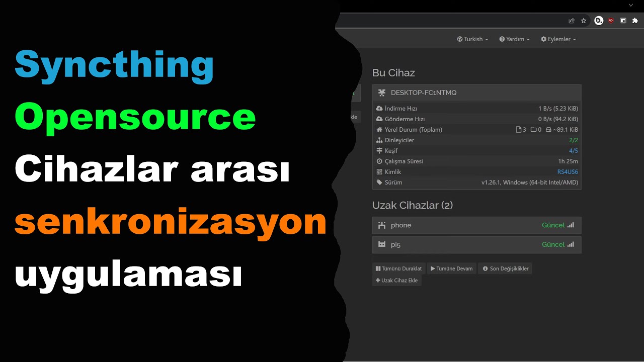Open the Eylemler actions menu
This screenshot has width=644, height=362.
[x=558, y=39]
